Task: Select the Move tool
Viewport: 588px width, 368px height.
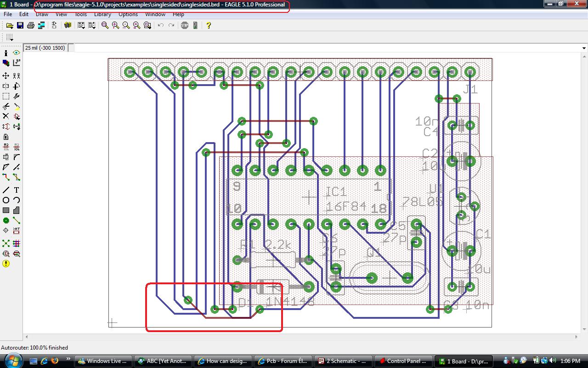Action: click(x=6, y=75)
